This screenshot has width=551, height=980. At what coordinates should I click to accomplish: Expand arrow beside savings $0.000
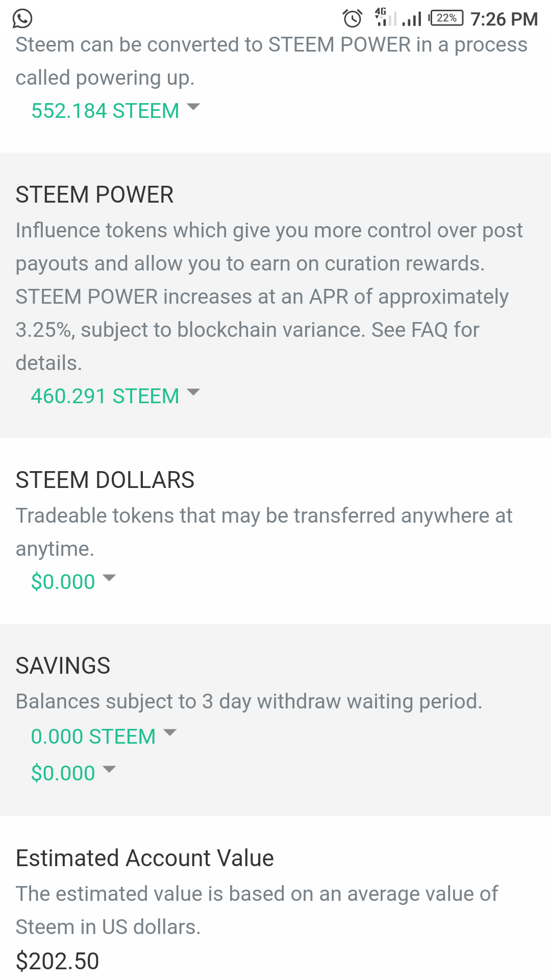[x=109, y=769]
